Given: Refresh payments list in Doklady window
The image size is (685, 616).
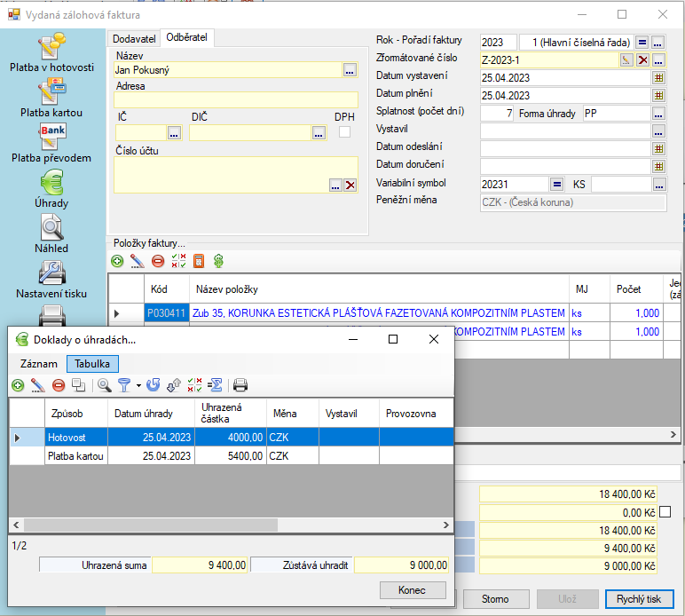Looking at the screenshot, I should 153,385.
